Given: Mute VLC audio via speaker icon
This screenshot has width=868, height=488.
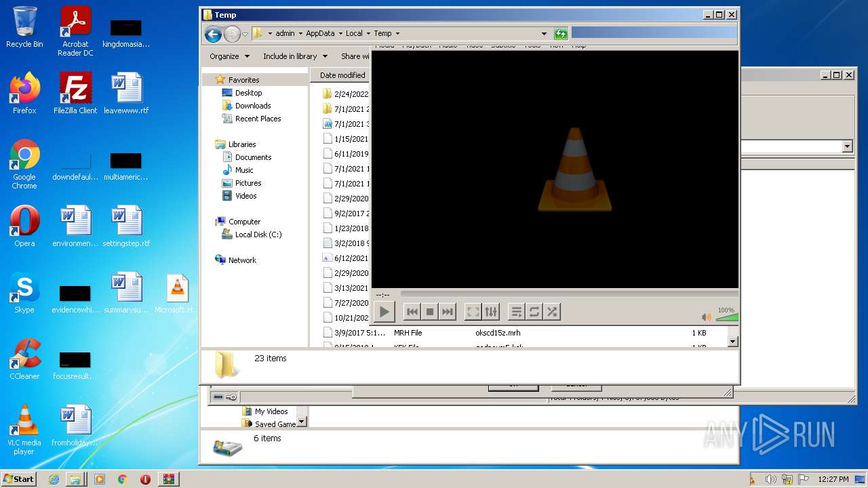Looking at the screenshot, I should point(707,317).
